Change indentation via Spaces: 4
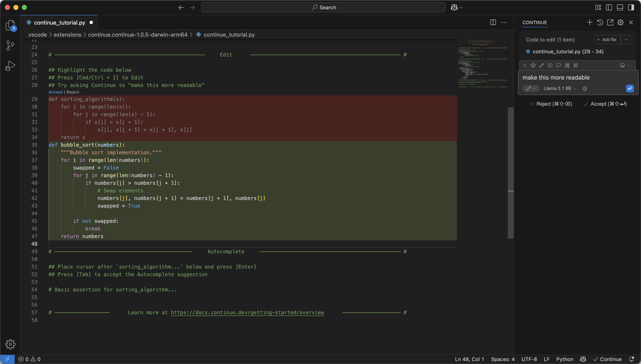 [503, 359]
